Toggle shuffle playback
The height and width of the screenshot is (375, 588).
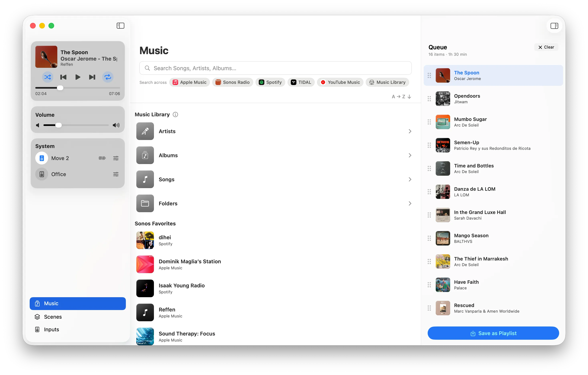(48, 77)
